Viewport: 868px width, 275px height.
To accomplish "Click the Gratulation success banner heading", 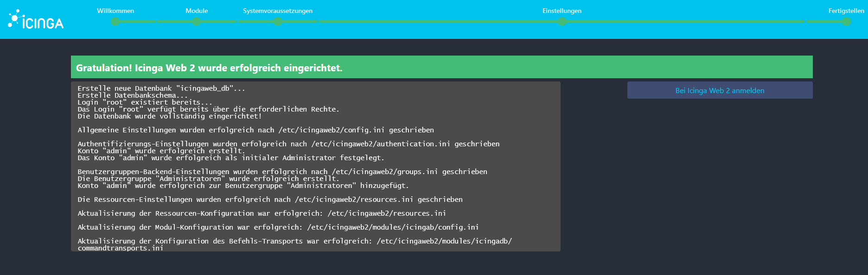I will [209, 68].
